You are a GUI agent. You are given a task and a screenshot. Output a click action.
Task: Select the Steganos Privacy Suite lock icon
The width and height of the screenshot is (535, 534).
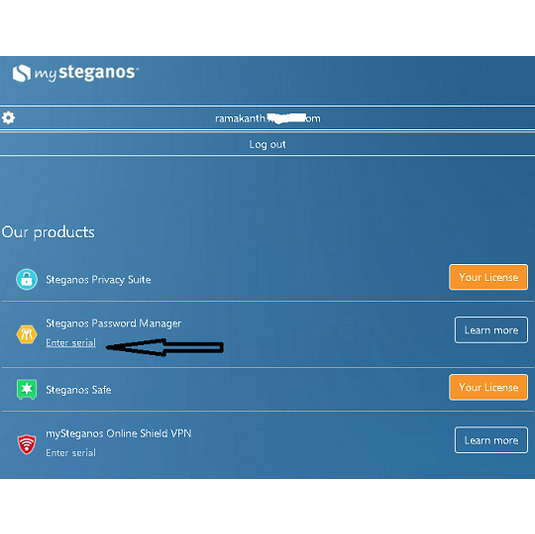(x=27, y=279)
